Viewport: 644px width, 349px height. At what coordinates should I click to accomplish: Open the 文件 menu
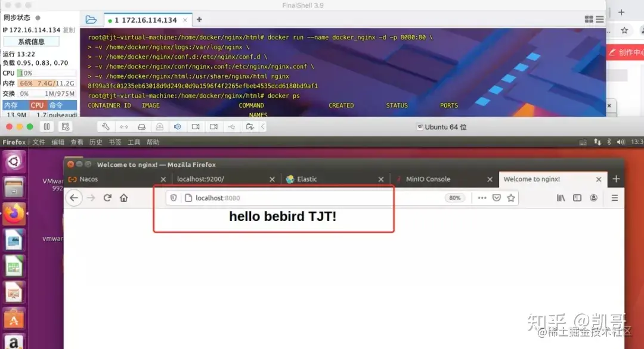pyautogui.click(x=39, y=142)
